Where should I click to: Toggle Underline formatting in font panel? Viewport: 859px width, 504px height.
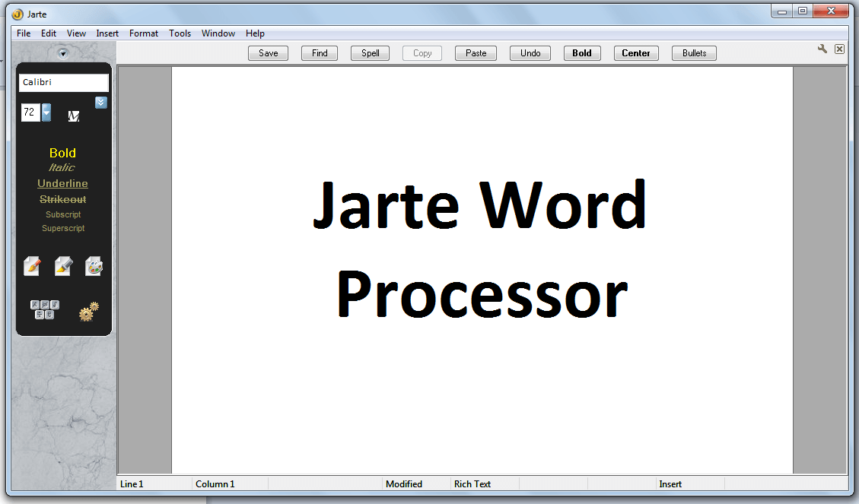point(62,183)
